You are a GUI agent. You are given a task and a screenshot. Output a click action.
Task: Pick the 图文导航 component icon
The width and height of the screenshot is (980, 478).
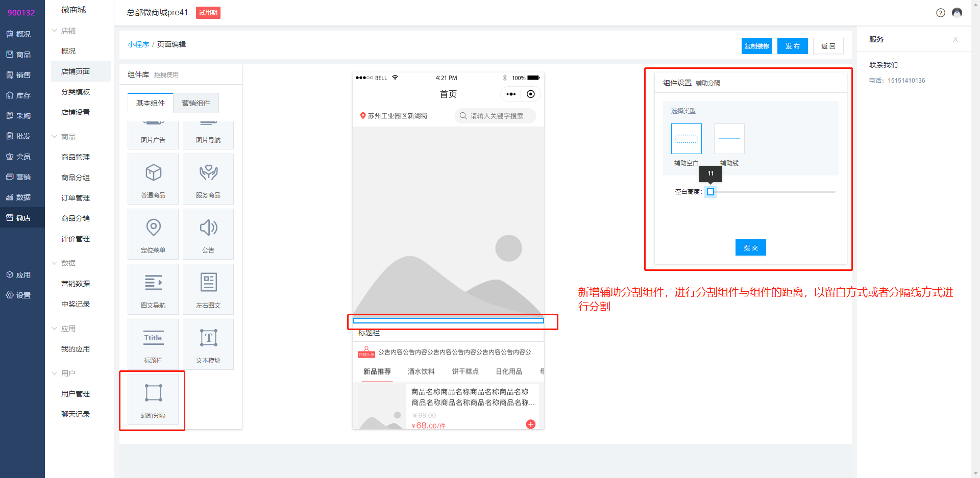(153, 283)
